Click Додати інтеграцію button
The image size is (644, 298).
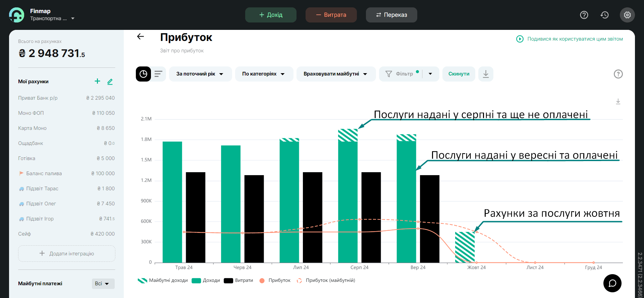tap(67, 253)
